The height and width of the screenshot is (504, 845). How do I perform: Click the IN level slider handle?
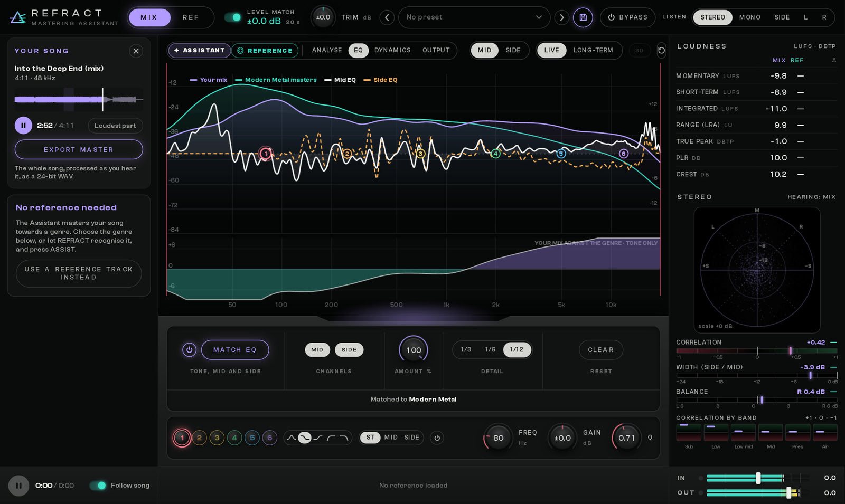click(x=758, y=478)
